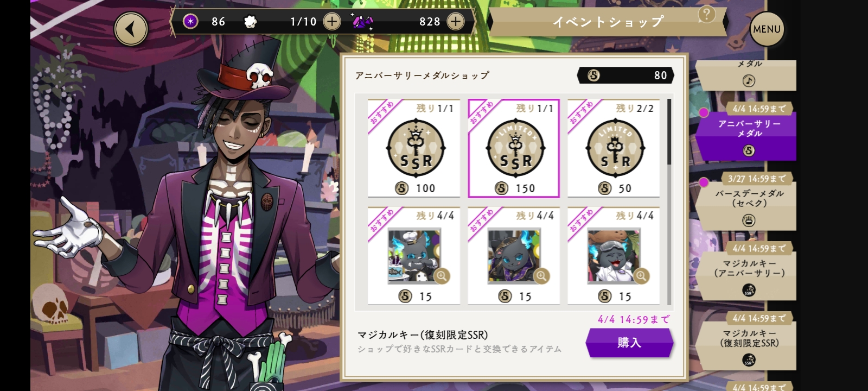
Task: Select the LIMITED SR key costing 50
Action: (x=614, y=148)
